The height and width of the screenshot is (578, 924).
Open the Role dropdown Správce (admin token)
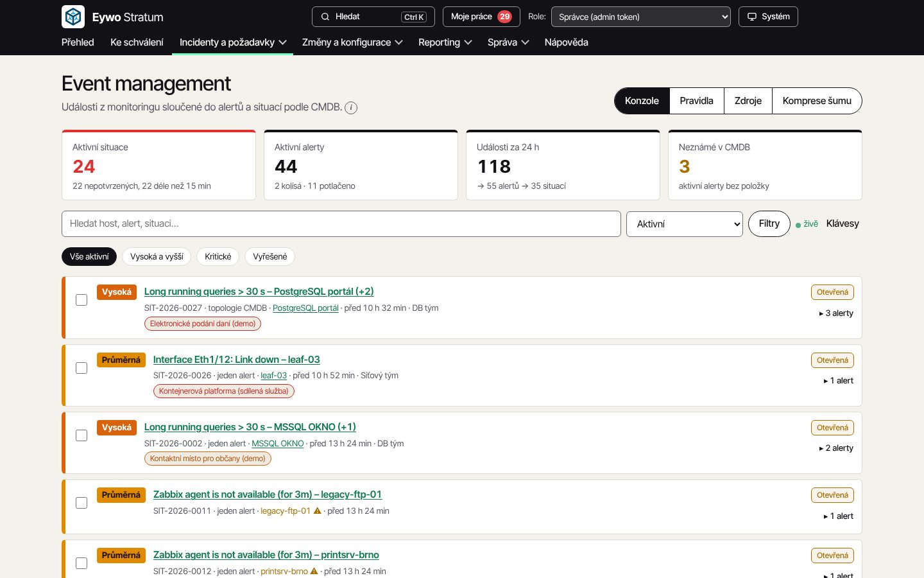pyautogui.click(x=640, y=17)
